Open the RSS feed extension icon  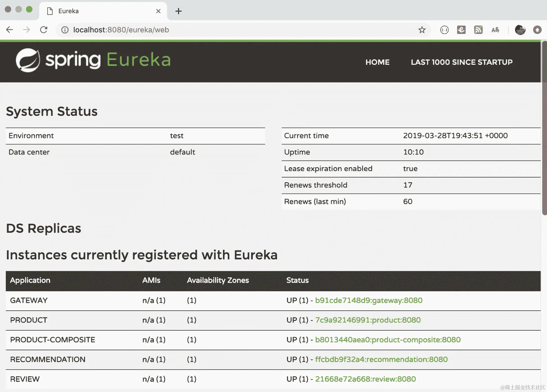478,30
